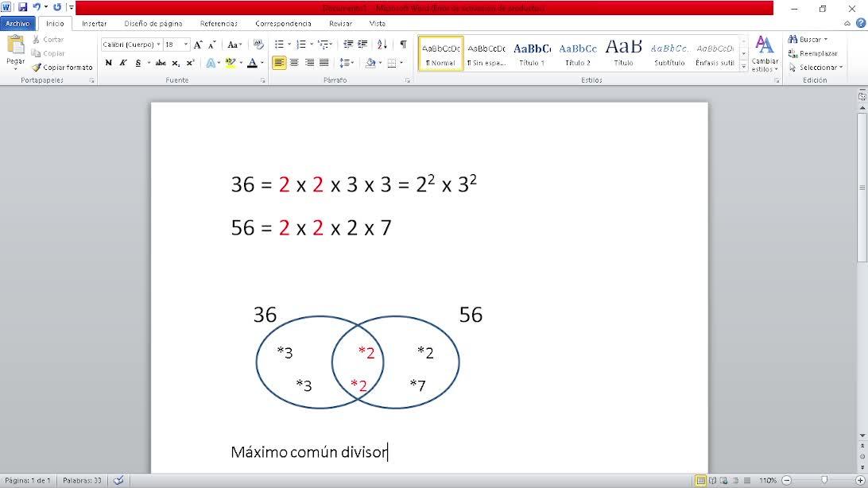The image size is (868, 488).
Task: Click the Cambiar estilos icon
Action: [765, 53]
